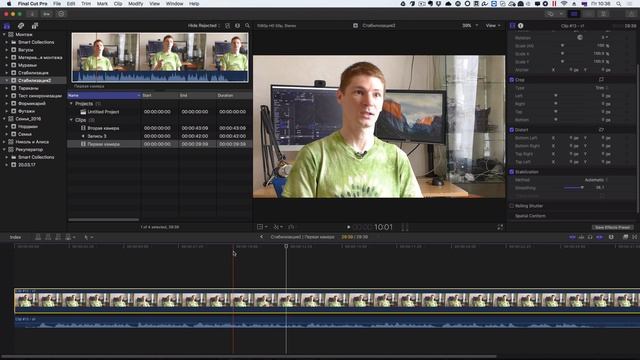Viewport: 640px width, 360px height.
Task: Open the timeline Index button
Action: coord(16,237)
